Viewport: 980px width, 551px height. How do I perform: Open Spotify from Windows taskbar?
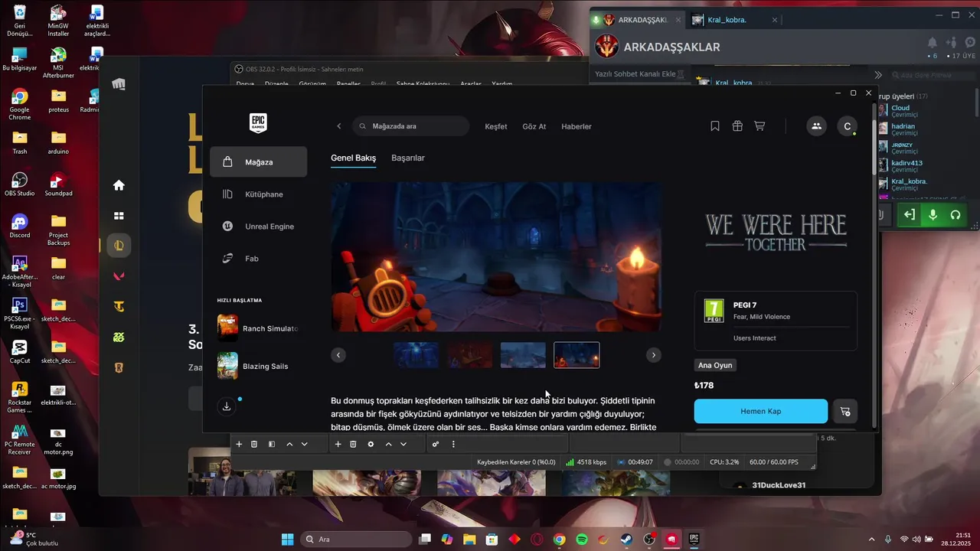coord(582,540)
